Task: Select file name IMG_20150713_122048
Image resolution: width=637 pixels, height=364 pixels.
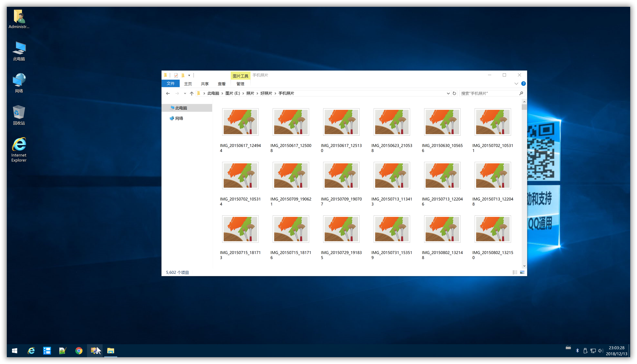Action: (x=493, y=201)
